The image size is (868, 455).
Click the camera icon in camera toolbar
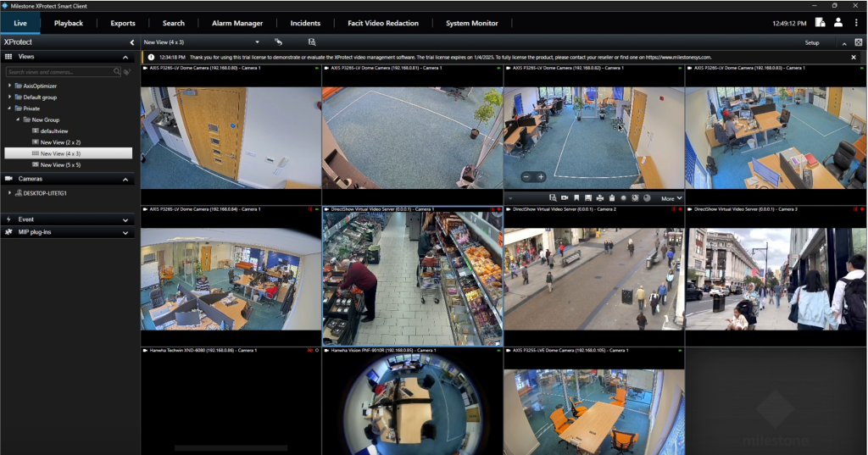coord(565,198)
